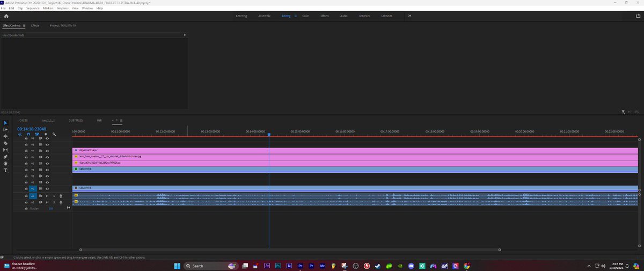Viewport: 644px width, 271px height.
Task: Open Windows Start button
Action: click(x=177, y=266)
